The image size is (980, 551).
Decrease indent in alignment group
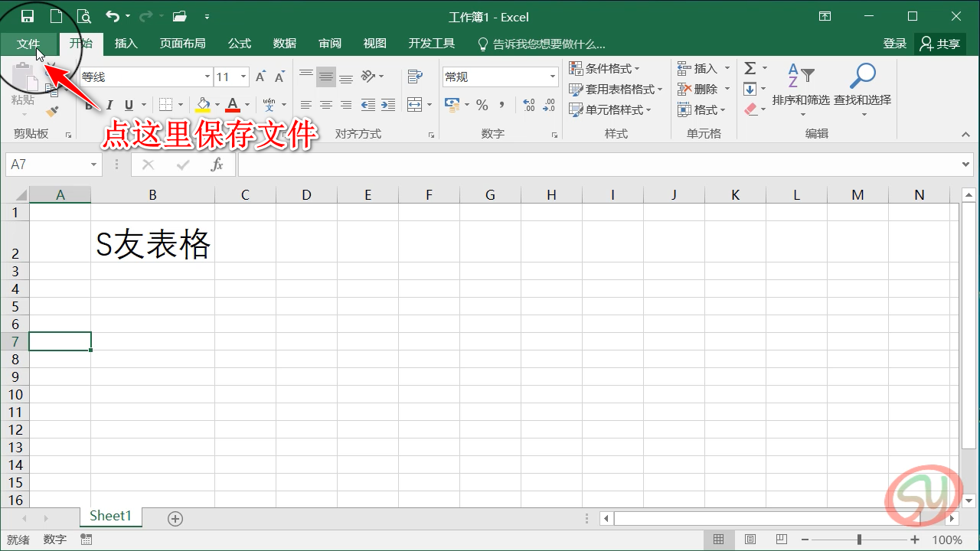368,105
